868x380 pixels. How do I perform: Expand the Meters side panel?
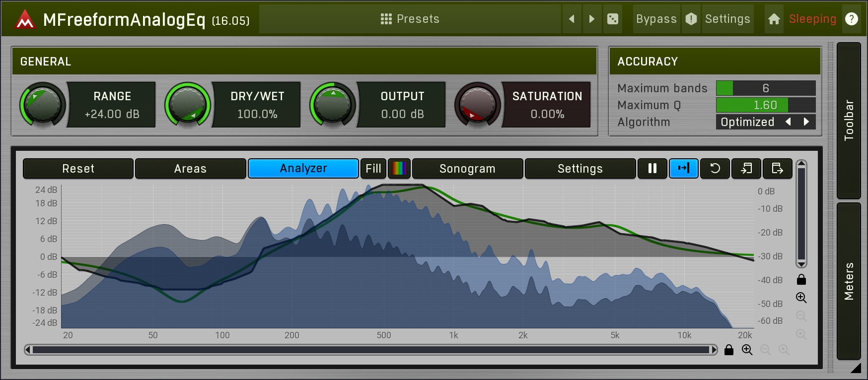pyautogui.click(x=849, y=281)
